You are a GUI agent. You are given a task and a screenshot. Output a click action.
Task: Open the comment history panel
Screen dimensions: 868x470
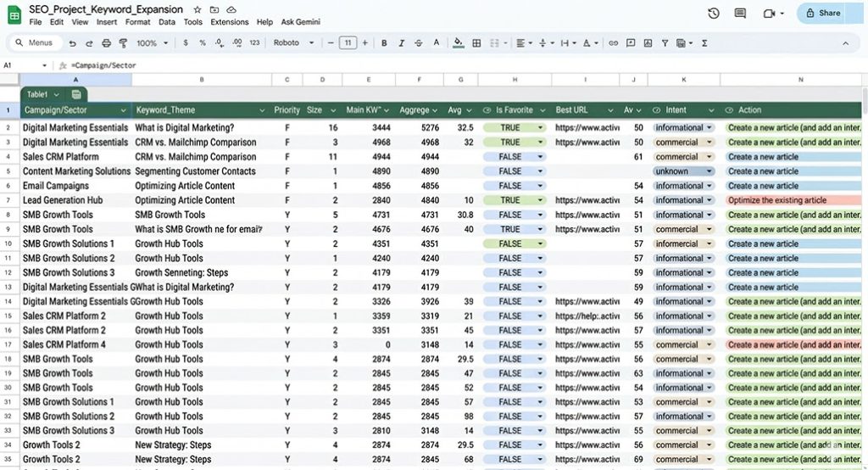[740, 14]
